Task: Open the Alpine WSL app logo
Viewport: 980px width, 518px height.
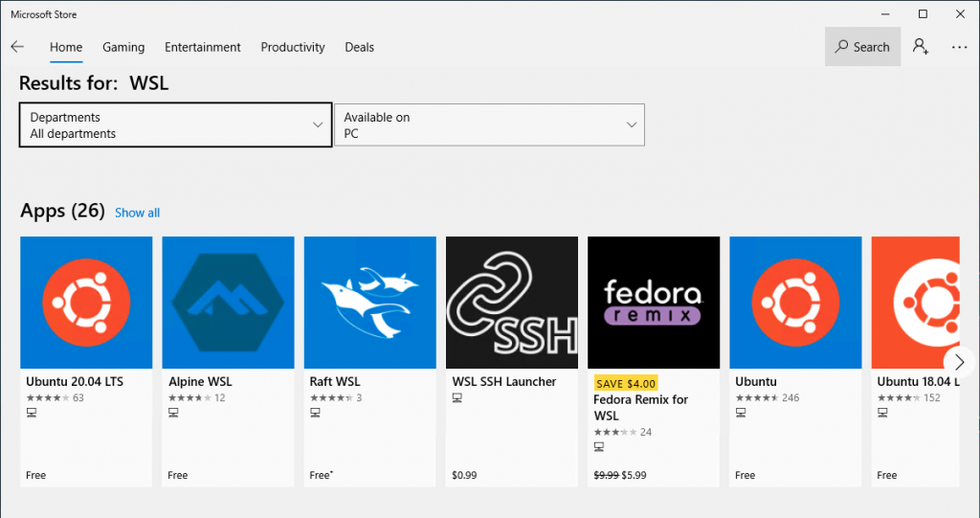Action: (228, 303)
